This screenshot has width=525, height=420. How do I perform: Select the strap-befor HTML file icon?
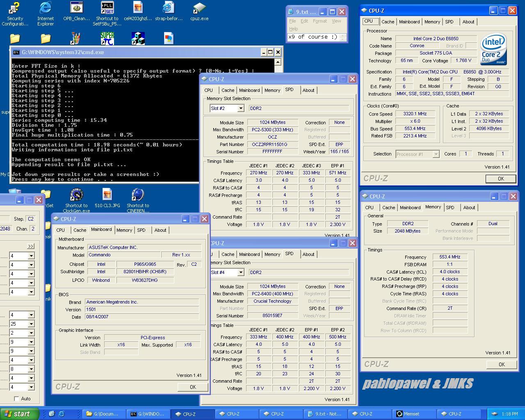169,11
